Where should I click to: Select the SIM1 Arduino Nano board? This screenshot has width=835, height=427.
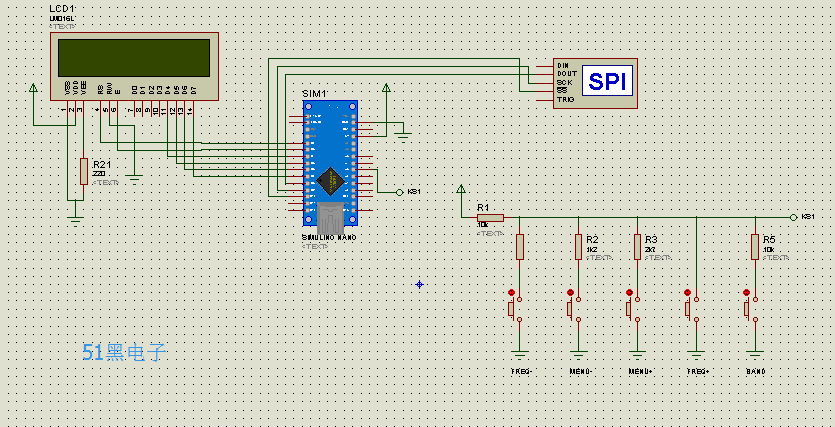click(330, 164)
